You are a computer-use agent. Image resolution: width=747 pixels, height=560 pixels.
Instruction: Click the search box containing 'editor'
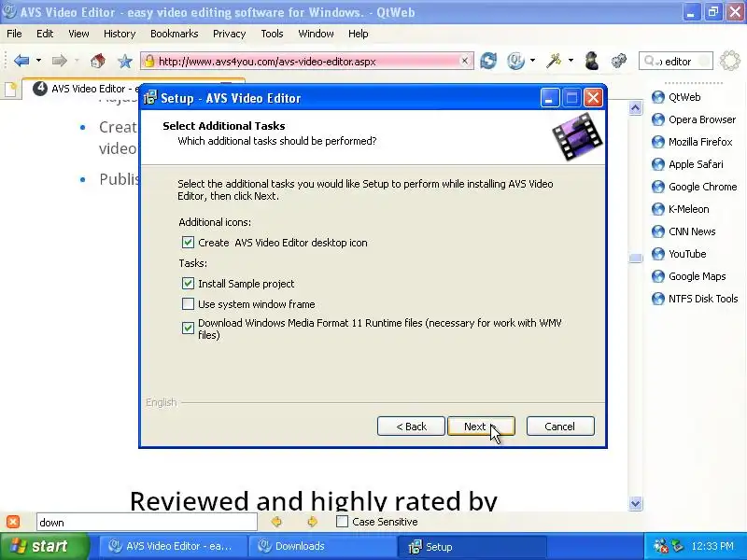pos(675,61)
